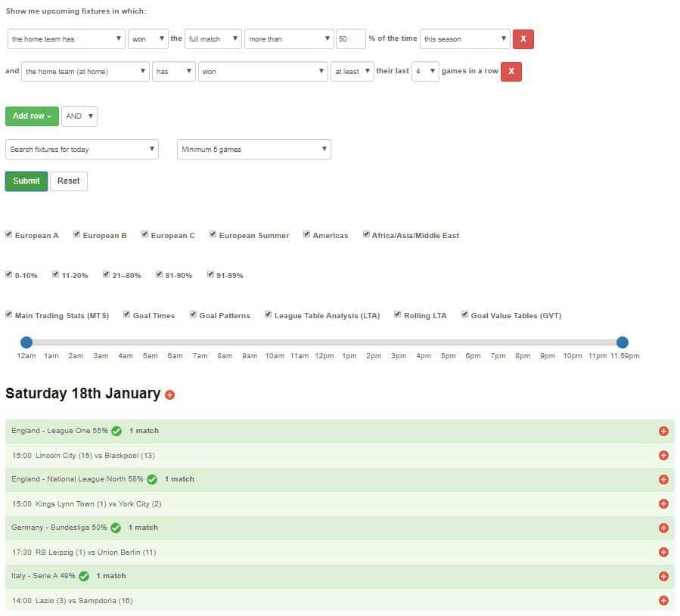The width and height of the screenshot is (680, 616).
Task: Toggle Goal Patterns checkbox
Action: pos(193,314)
